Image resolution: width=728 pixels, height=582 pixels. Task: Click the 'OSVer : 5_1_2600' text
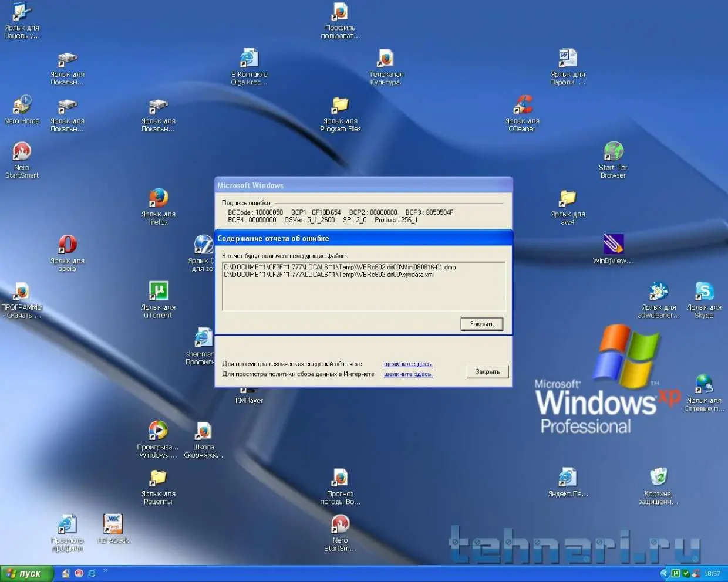(x=309, y=220)
